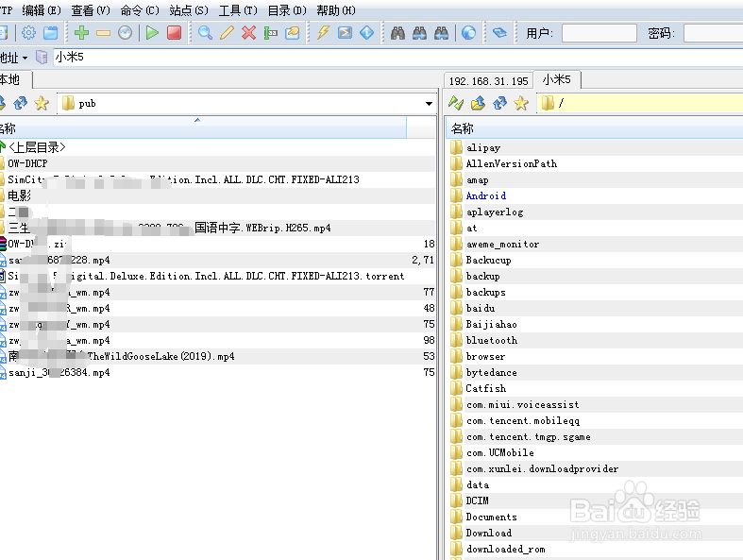This screenshot has width=743, height=560.
Task: Select the blue Android folder
Action: [486, 195]
